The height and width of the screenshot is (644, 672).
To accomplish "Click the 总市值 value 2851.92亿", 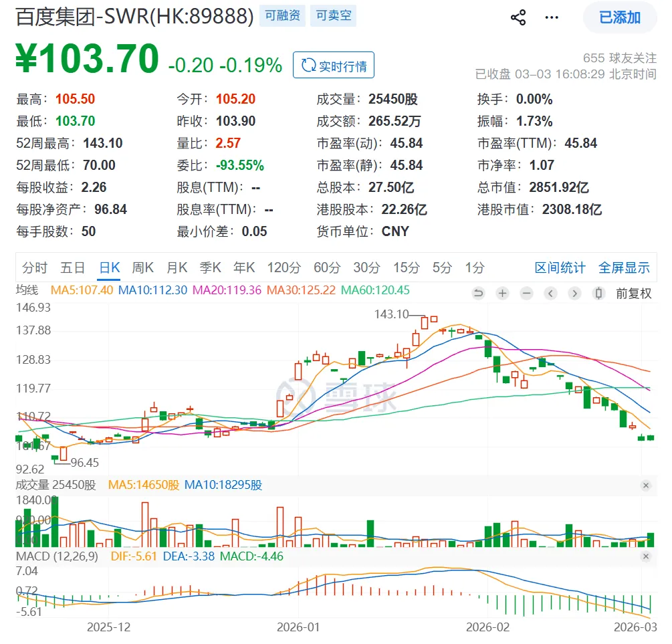I will tap(559, 187).
